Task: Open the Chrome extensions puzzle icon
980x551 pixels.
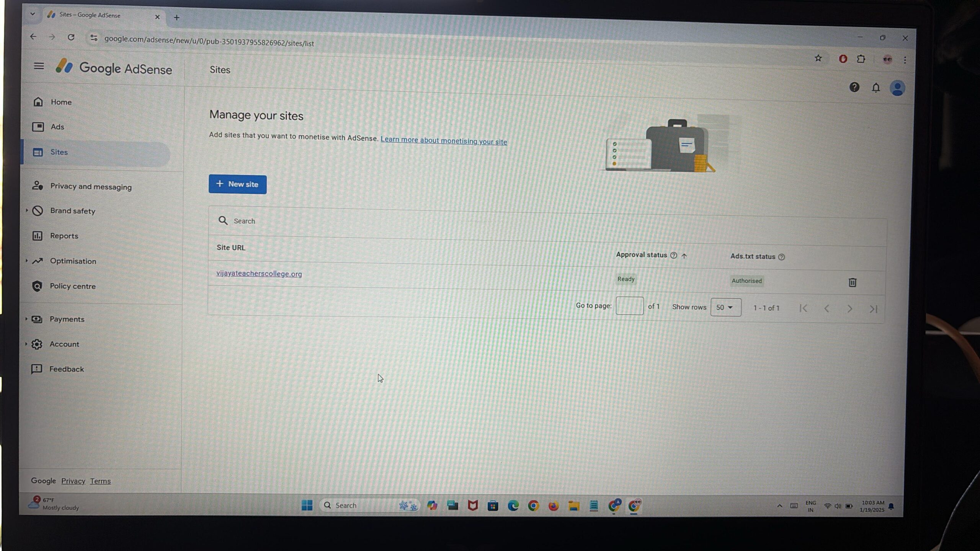Action: (861, 59)
